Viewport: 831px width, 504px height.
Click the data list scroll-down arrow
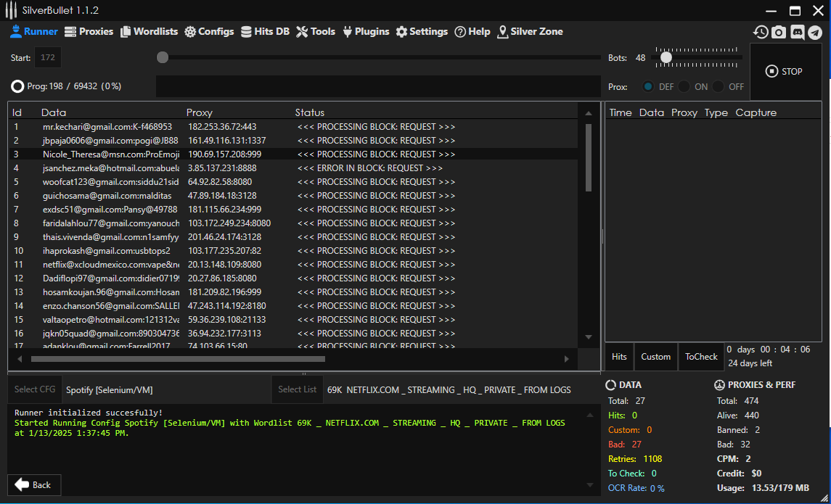pos(589,336)
